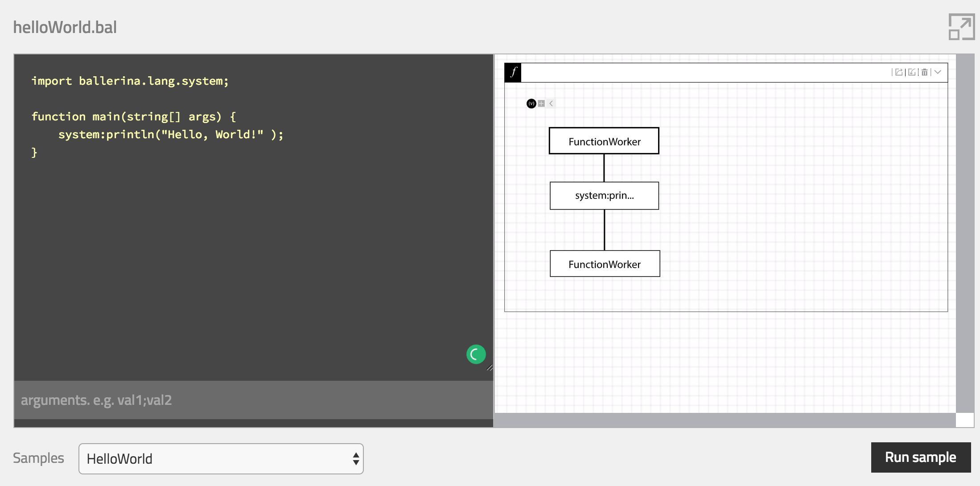This screenshot has width=980, height=486.
Task: Click the import arrow icon in function header
Action: (912, 72)
